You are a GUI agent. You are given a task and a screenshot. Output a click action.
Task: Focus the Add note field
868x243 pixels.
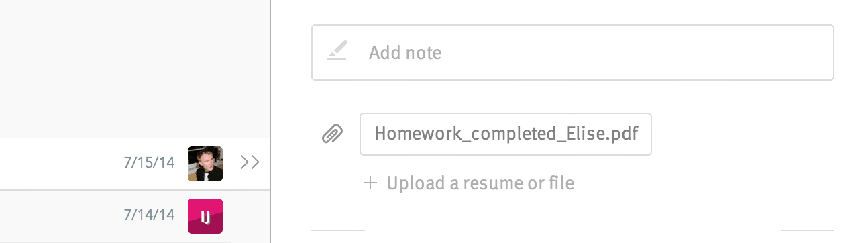click(x=572, y=52)
